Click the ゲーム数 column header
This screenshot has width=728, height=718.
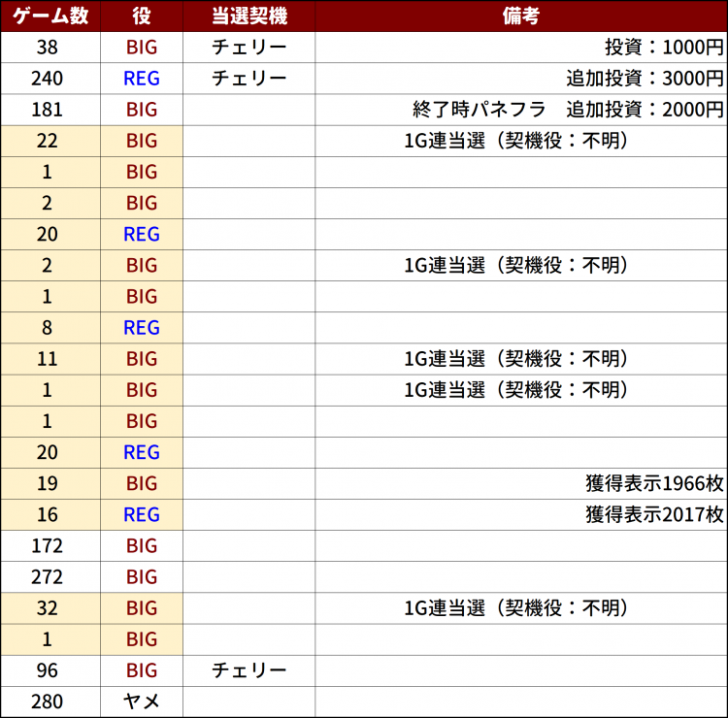[50, 16]
